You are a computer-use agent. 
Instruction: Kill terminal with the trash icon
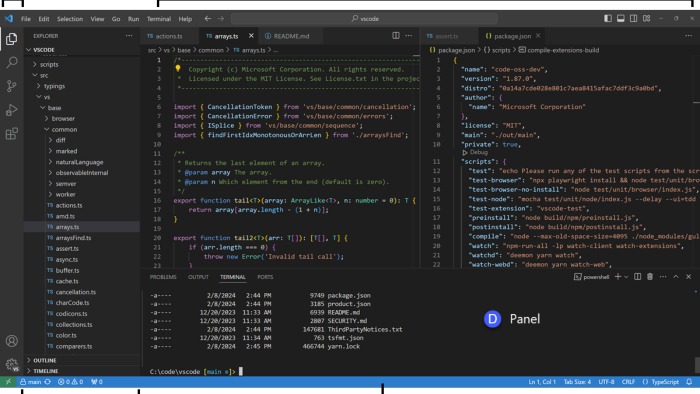[x=650, y=277]
